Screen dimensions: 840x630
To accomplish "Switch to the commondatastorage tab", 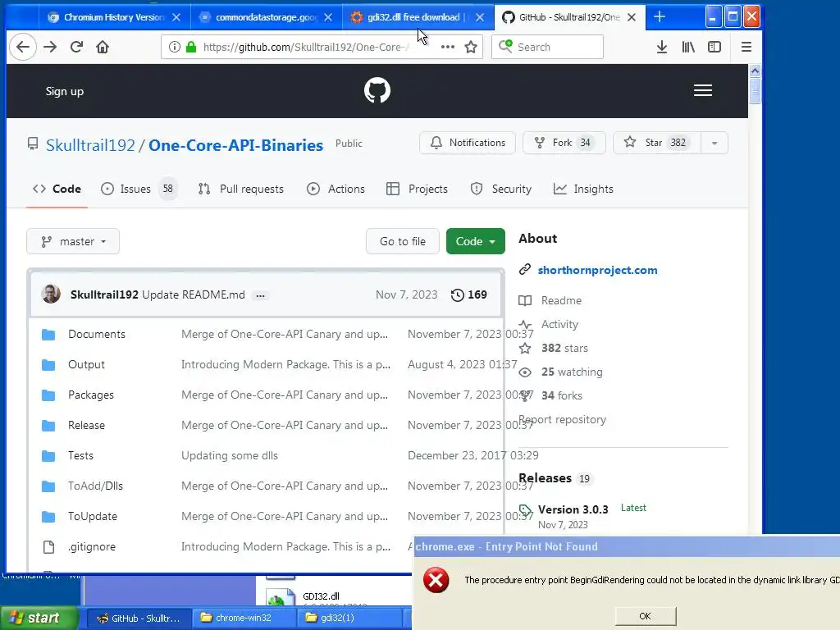I will coord(267,17).
